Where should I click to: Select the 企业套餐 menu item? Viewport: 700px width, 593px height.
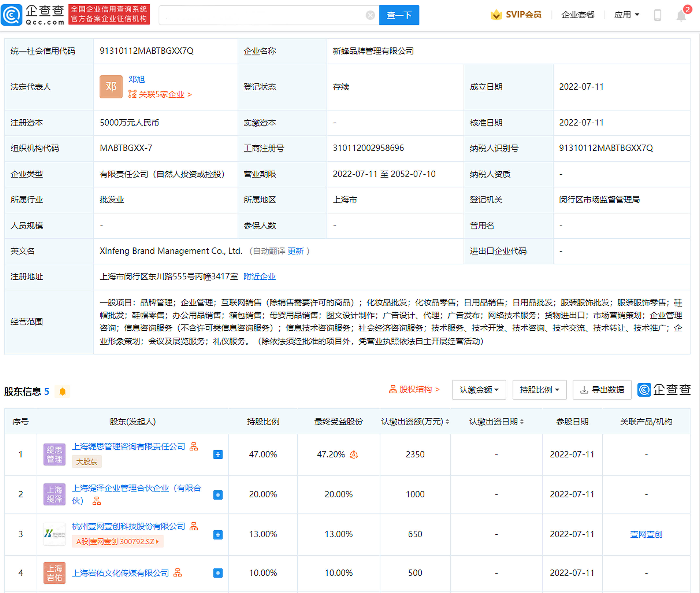coord(578,14)
